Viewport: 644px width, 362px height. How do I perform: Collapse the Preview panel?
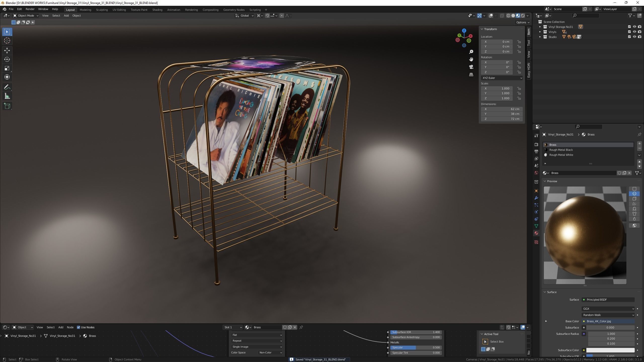545,181
